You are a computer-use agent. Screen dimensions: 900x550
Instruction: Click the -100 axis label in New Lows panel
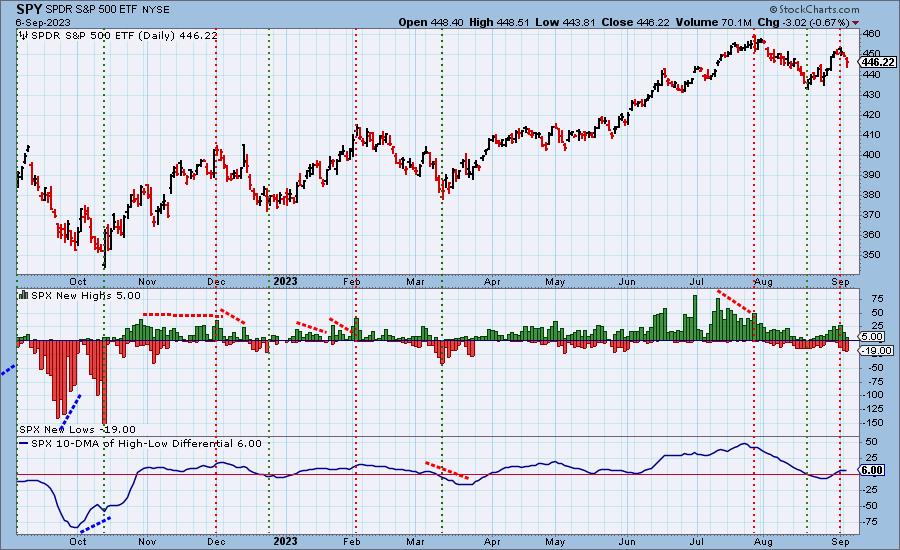(x=871, y=394)
